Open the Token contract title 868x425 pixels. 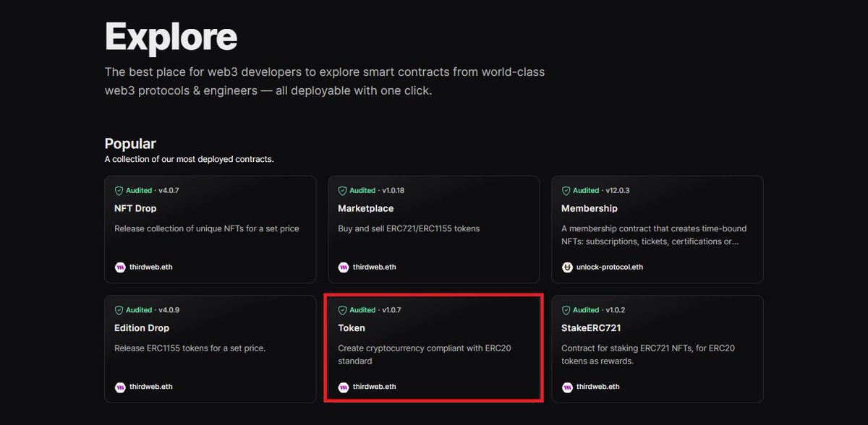352,328
